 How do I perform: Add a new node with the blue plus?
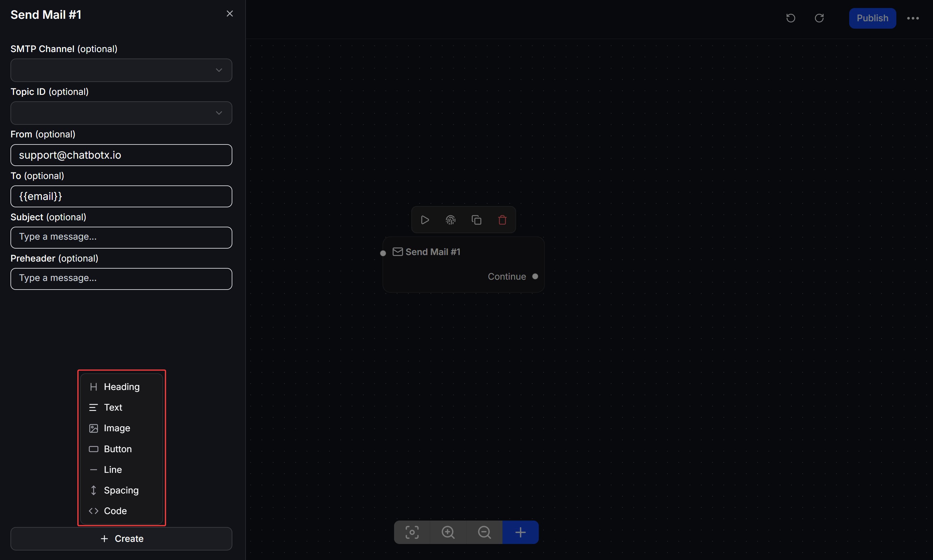[520, 533]
